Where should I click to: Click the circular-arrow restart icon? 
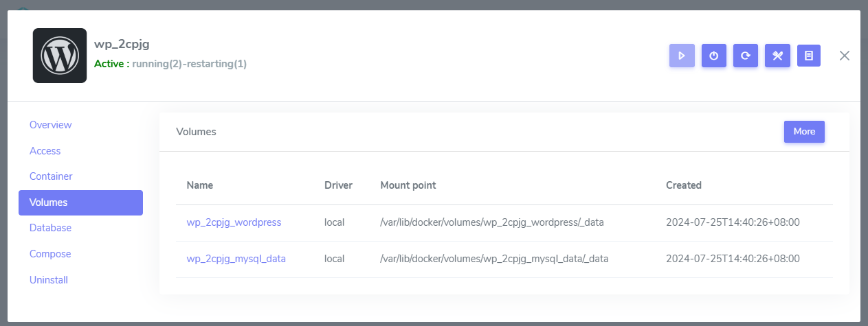click(x=746, y=56)
